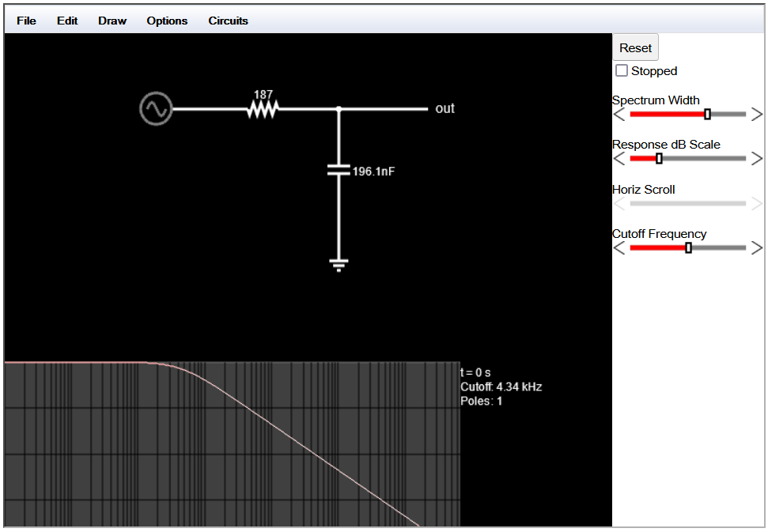
Task: Decrease Spectrum Width with left arrow
Action: [619, 114]
